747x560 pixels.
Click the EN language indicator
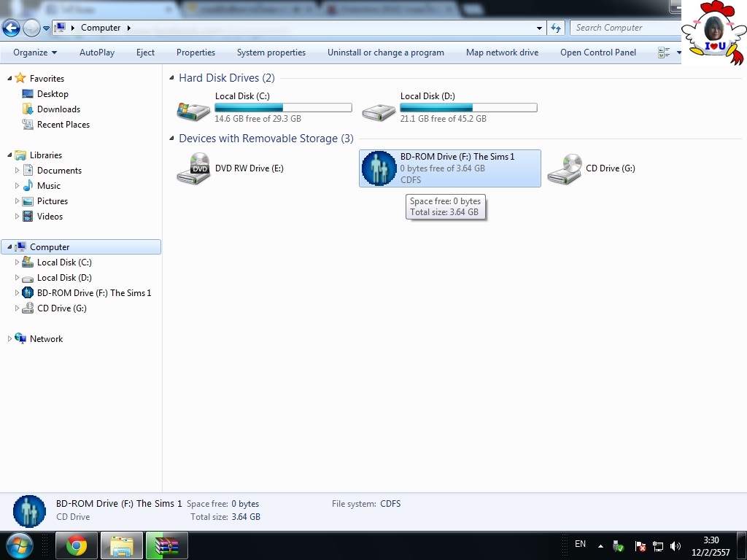[580, 544]
